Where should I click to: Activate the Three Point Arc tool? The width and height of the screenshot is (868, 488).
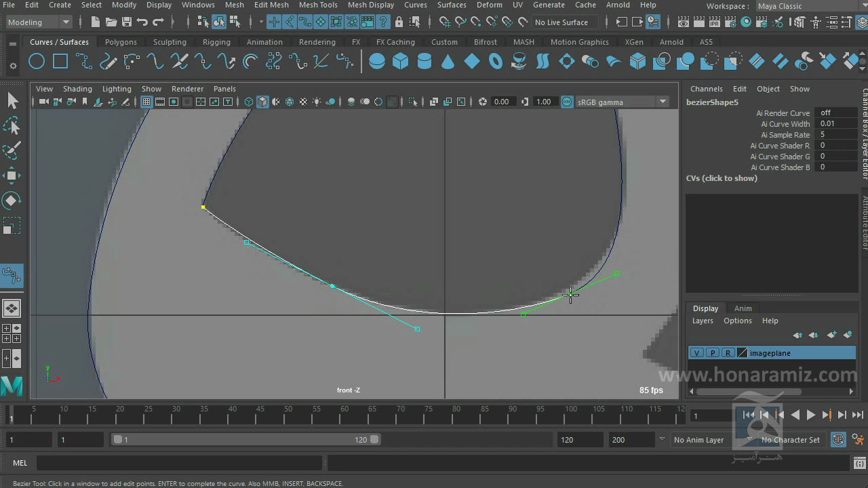(132, 62)
